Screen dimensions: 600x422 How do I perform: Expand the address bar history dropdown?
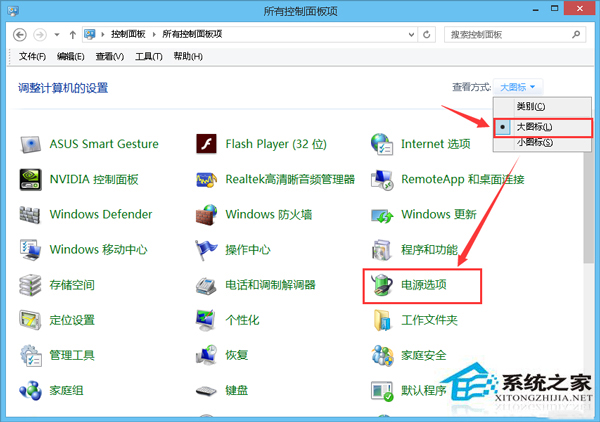click(411, 35)
